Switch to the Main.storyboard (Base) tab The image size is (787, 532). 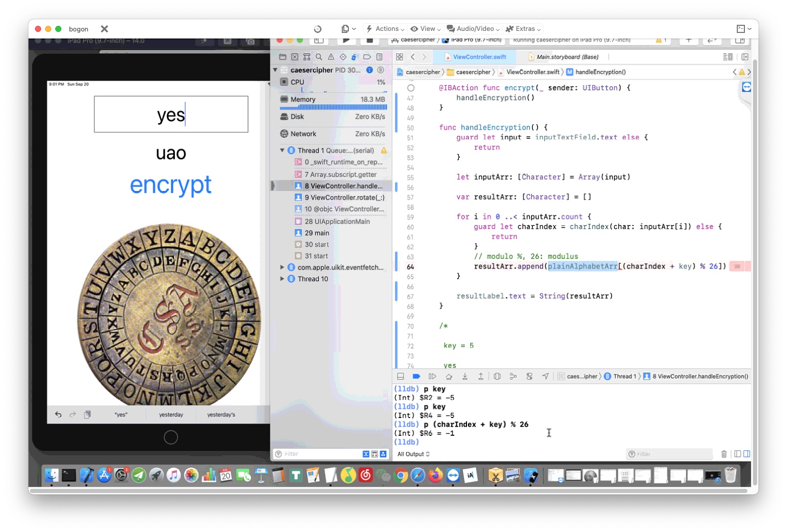[567, 57]
